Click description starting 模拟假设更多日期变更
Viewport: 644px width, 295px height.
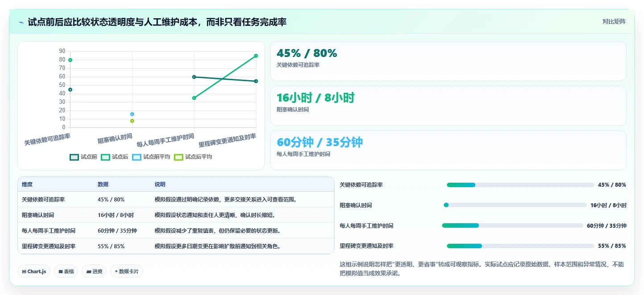point(218,246)
